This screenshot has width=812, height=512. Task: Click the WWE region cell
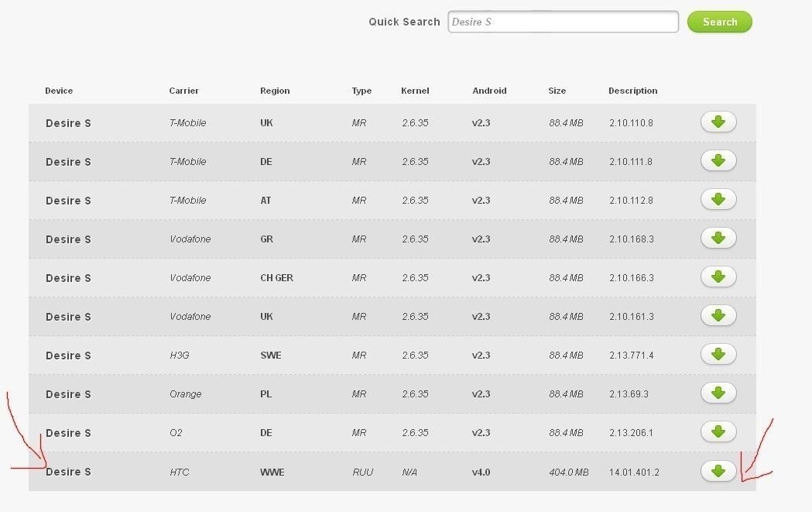(x=272, y=472)
